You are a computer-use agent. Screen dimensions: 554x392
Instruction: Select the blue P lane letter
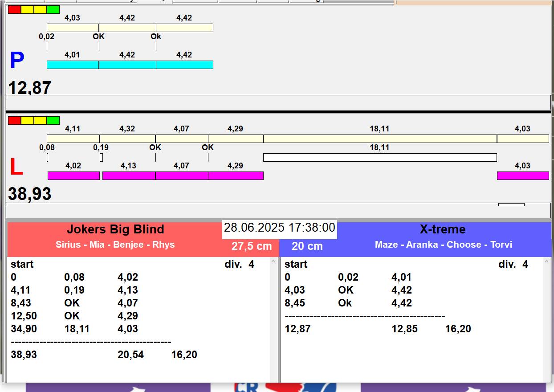(16, 61)
